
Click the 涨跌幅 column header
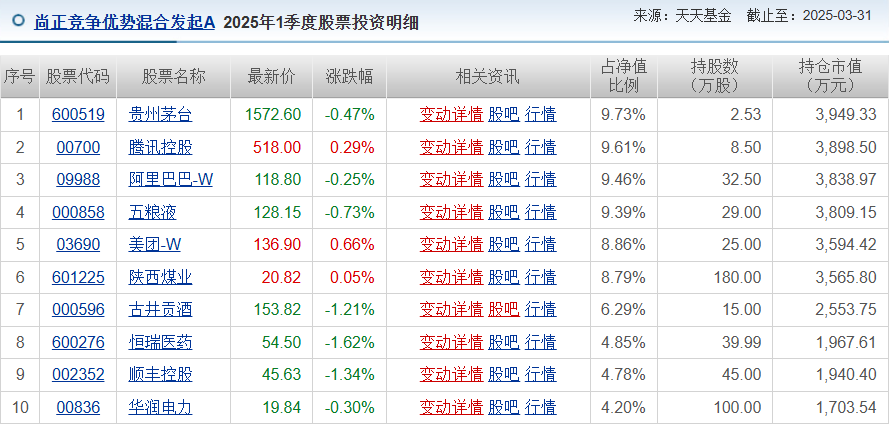350,77
